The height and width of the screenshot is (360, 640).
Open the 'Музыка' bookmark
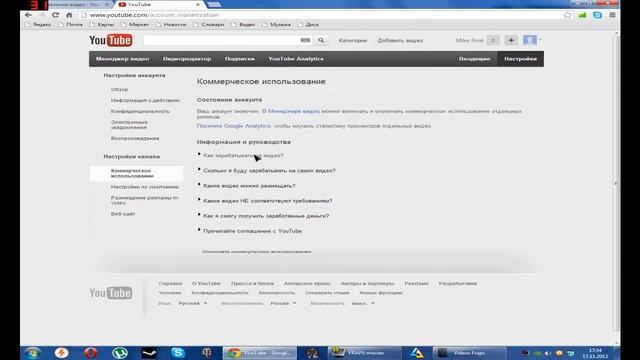pos(276,24)
